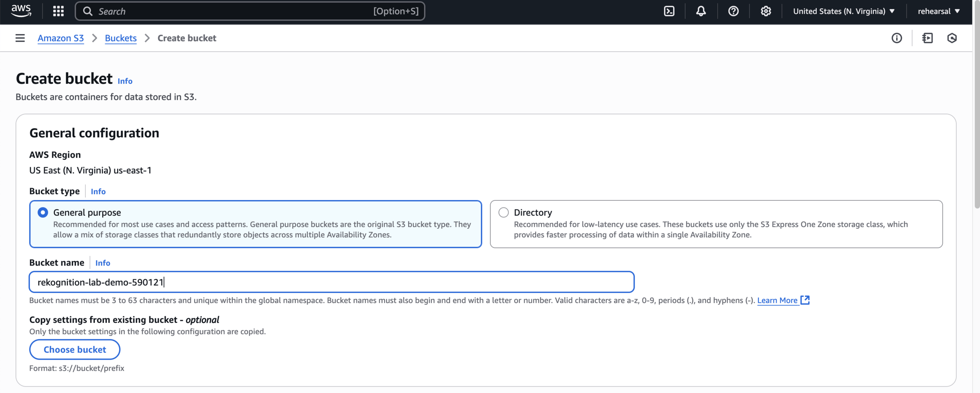Image resolution: width=980 pixels, height=393 pixels.
Task: Open the region selector United States (N. Virginia)
Action: click(x=844, y=11)
